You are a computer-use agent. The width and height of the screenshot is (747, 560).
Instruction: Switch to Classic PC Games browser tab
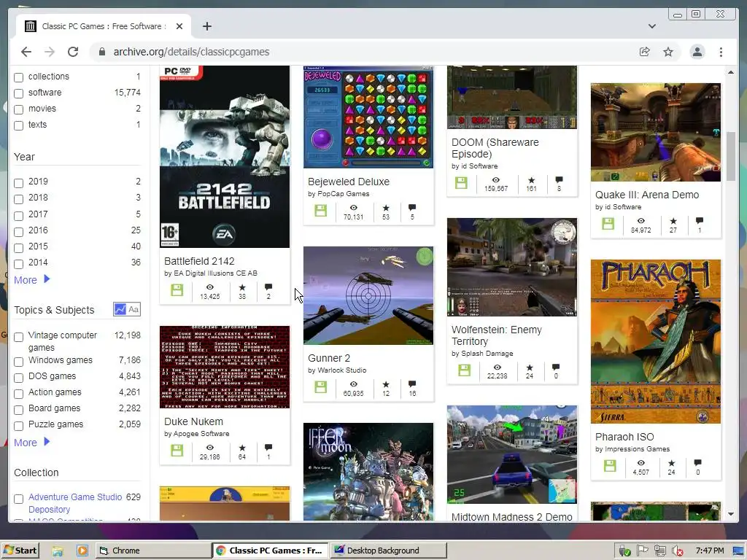pos(104,26)
